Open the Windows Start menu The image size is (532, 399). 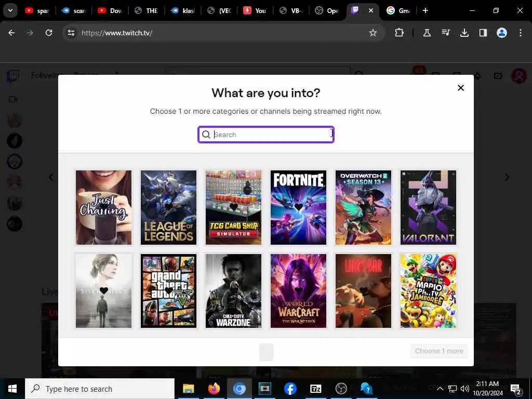click(x=12, y=389)
